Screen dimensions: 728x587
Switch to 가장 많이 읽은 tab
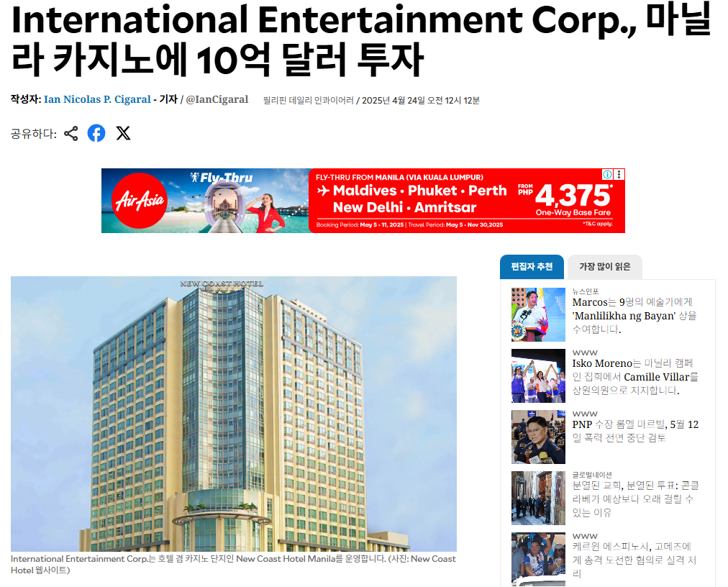click(x=604, y=267)
